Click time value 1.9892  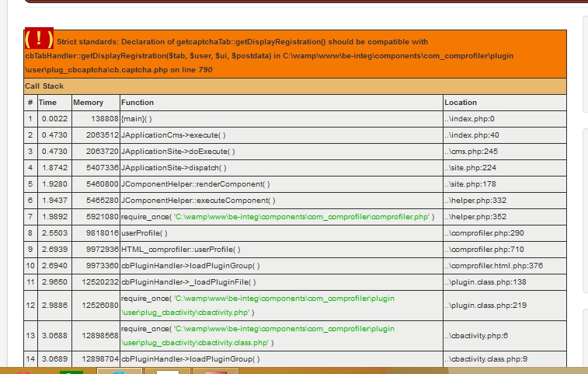click(54, 217)
